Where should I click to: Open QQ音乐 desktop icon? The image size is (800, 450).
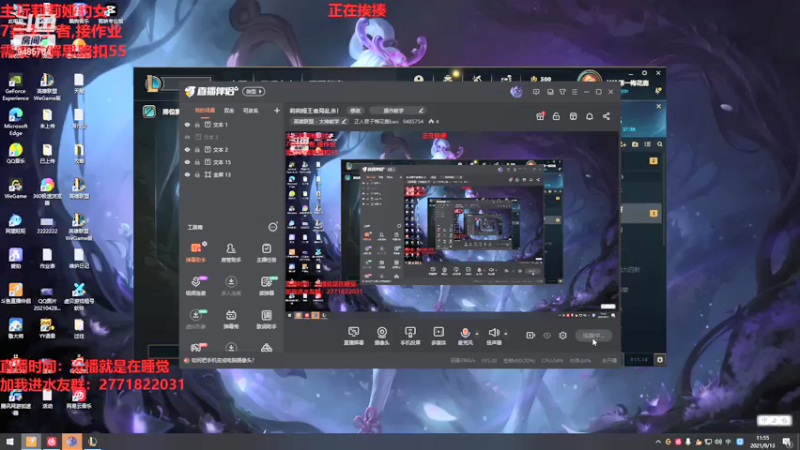click(15, 153)
